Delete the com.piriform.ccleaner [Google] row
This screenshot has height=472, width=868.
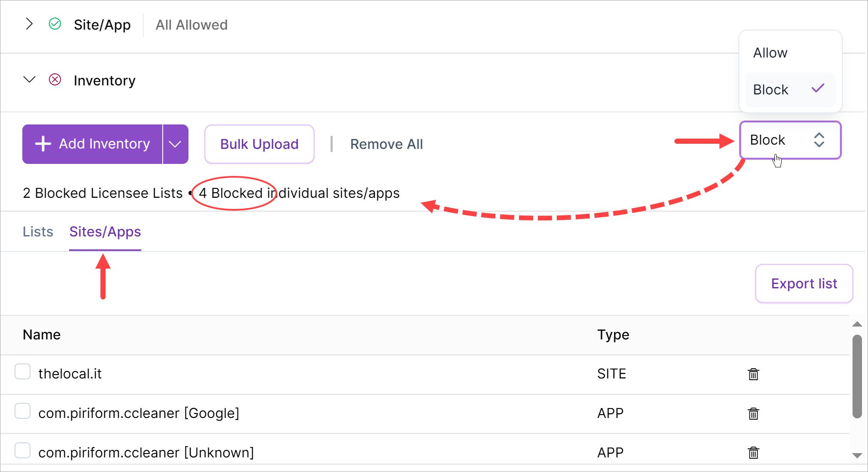753,414
